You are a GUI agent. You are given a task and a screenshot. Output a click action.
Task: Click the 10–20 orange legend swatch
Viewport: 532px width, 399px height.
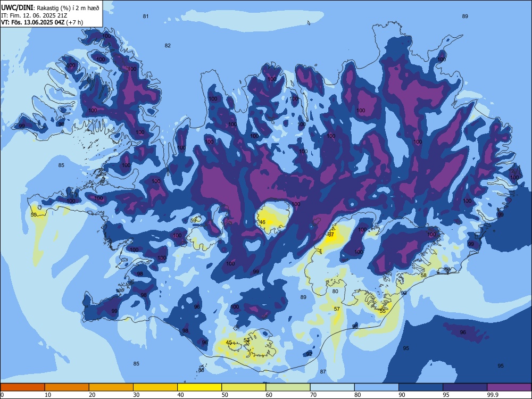(67, 387)
